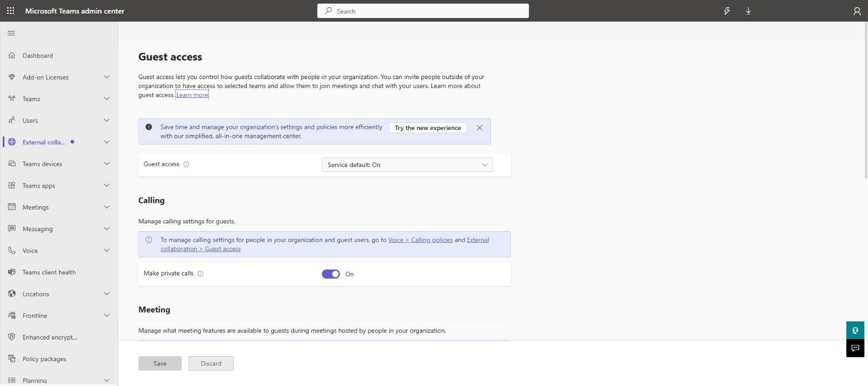Expand the Add-on Licenses section chevron
The height and width of the screenshot is (386, 868).
click(x=107, y=77)
